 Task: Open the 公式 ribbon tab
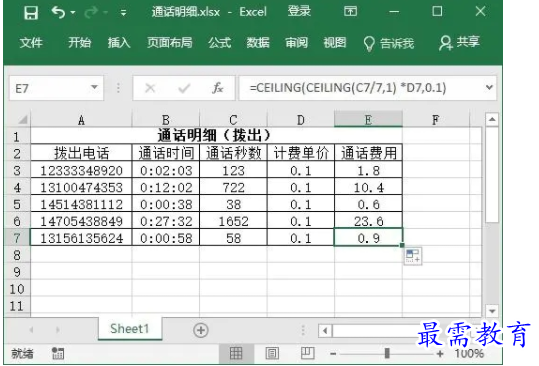[x=219, y=43]
